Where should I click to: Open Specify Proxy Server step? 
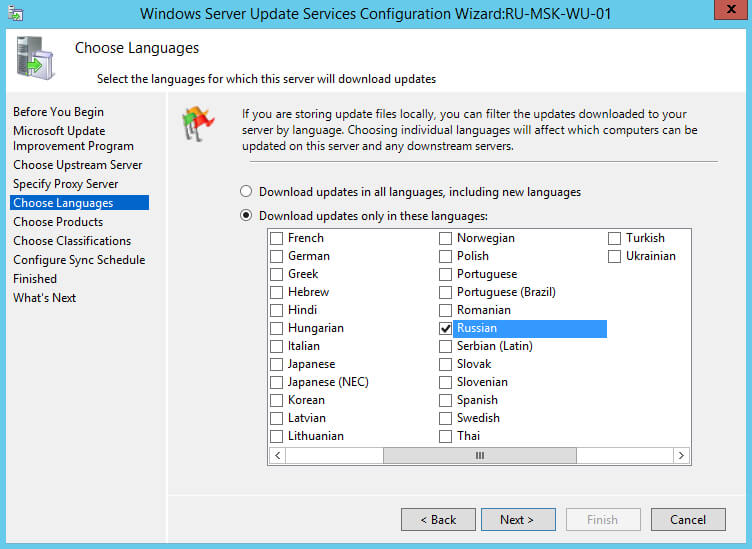66,184
